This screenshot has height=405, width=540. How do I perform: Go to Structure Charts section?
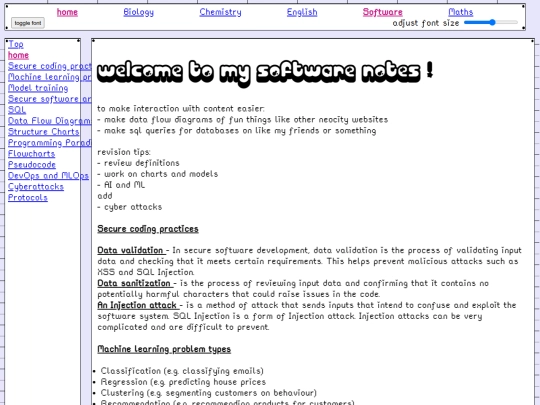pos(44,132)
